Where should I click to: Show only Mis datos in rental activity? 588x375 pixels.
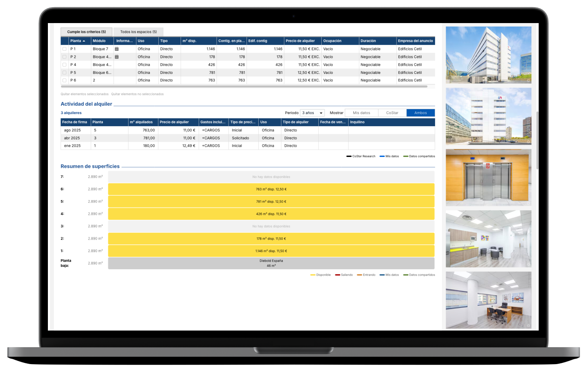[361, 113]
